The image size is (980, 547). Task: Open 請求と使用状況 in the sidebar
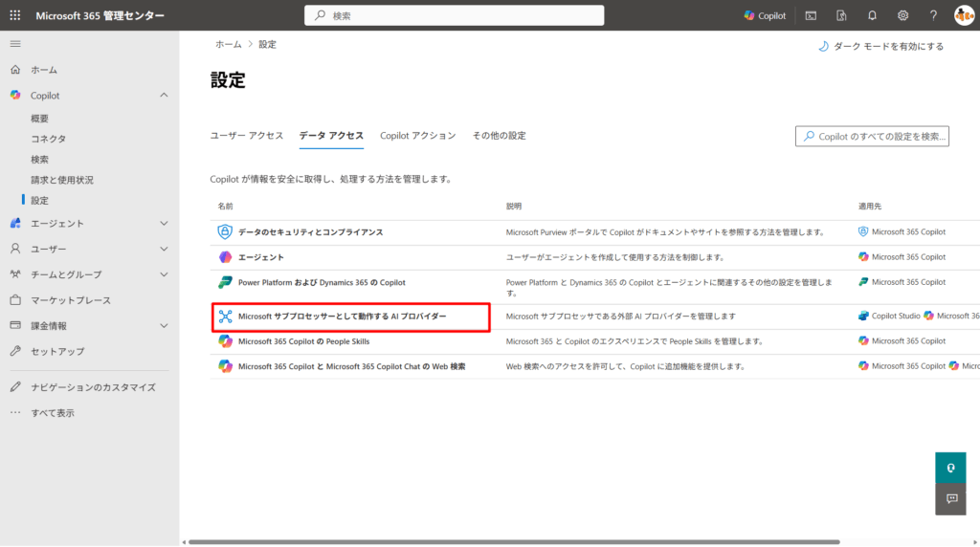pyautogui.click(x=62, y=180)
